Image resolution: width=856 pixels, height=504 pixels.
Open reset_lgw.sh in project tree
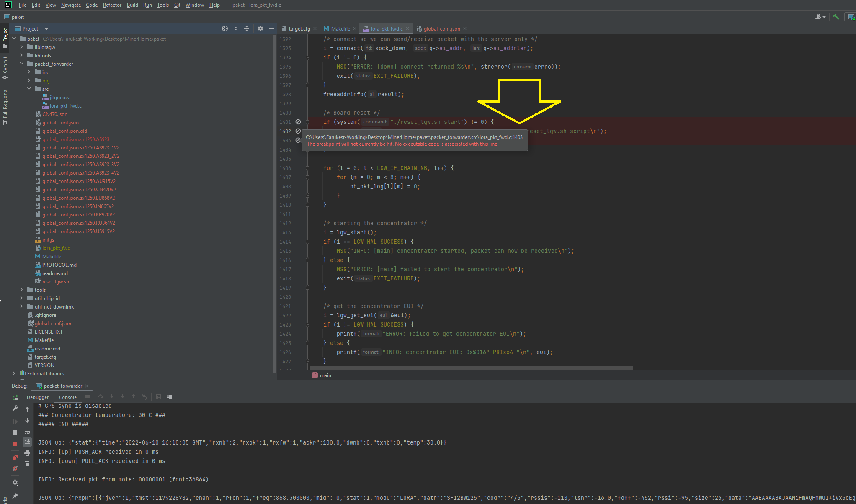(x=55, y=282)
